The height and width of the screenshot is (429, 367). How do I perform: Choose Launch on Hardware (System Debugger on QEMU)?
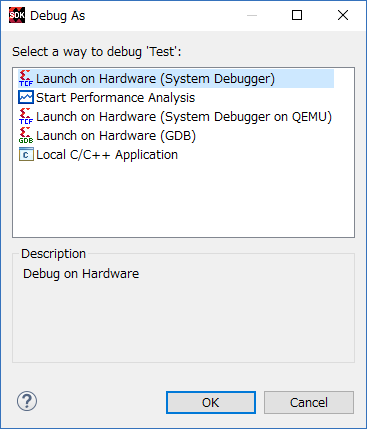(x=184, y=117)
